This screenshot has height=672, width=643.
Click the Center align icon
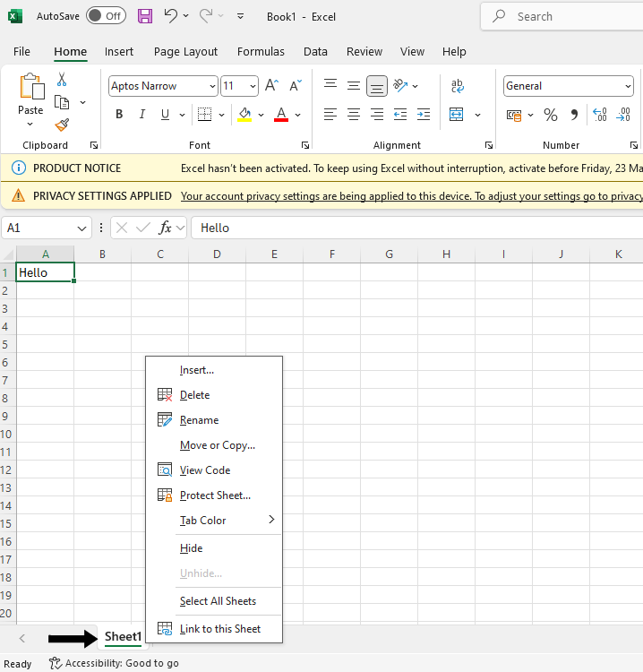point(354,115)
